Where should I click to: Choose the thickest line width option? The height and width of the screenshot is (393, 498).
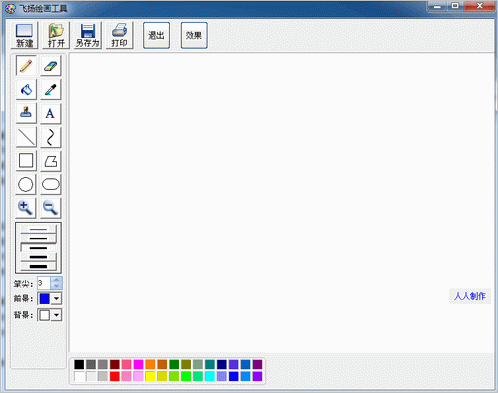[x=38, y=266]
